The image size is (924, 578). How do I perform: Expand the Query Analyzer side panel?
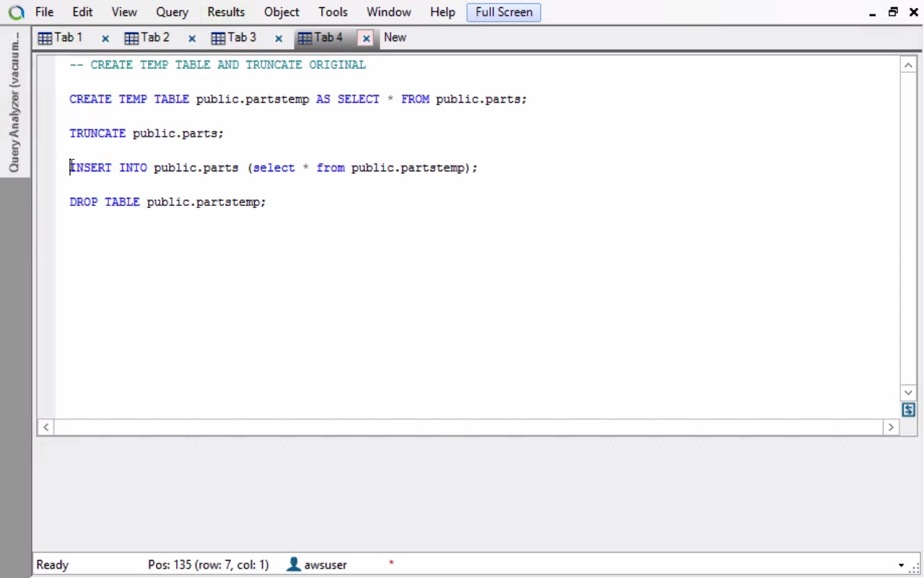coord(14,101)
